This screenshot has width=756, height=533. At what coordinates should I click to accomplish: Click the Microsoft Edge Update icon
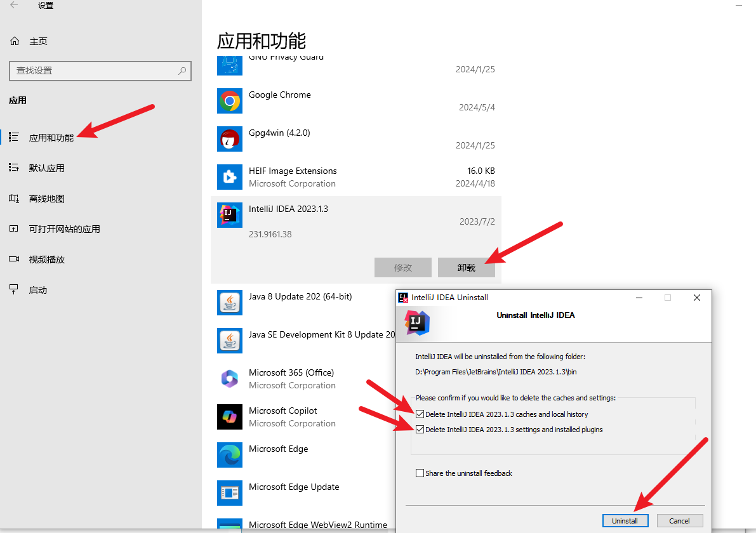pos(230,493)
